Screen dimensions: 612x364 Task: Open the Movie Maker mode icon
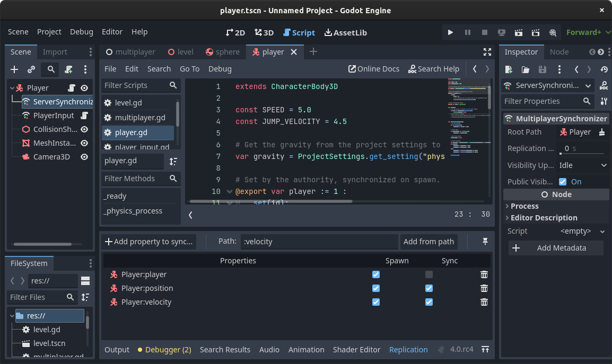[553, 32]
